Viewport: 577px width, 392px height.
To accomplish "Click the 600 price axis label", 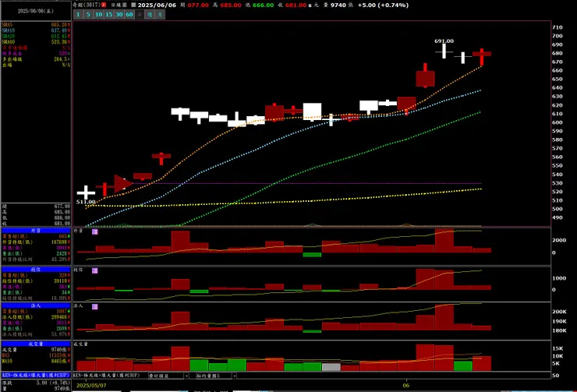I will [558, 122].
